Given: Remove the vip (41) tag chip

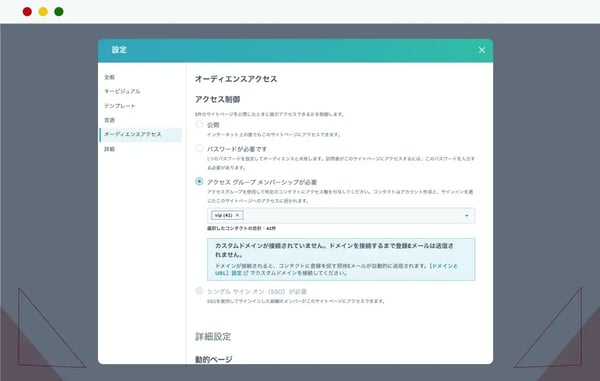Looking at the screenshot, I should pyautogui.click(x=237, y=215).
